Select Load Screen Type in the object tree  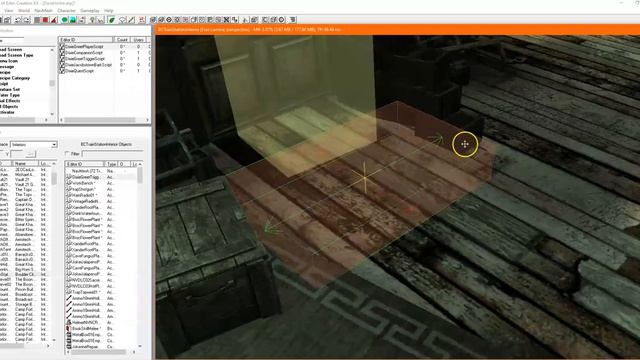(16, 55)
